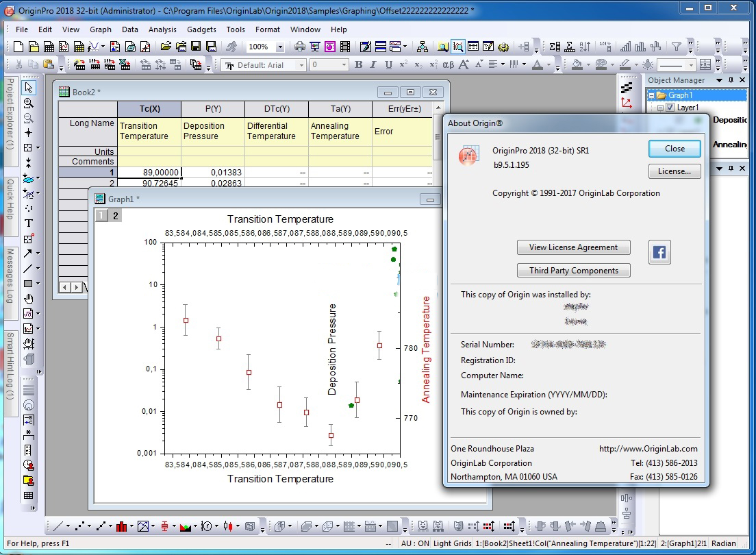Toggle the Layer1 checkbox in Object Manager
Viewport: 756px width, 555px height.
[x=670, y=108]
